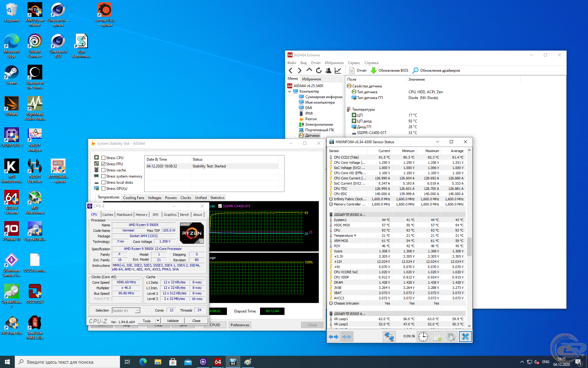Click Preferences in stability test

pos(240,325)
